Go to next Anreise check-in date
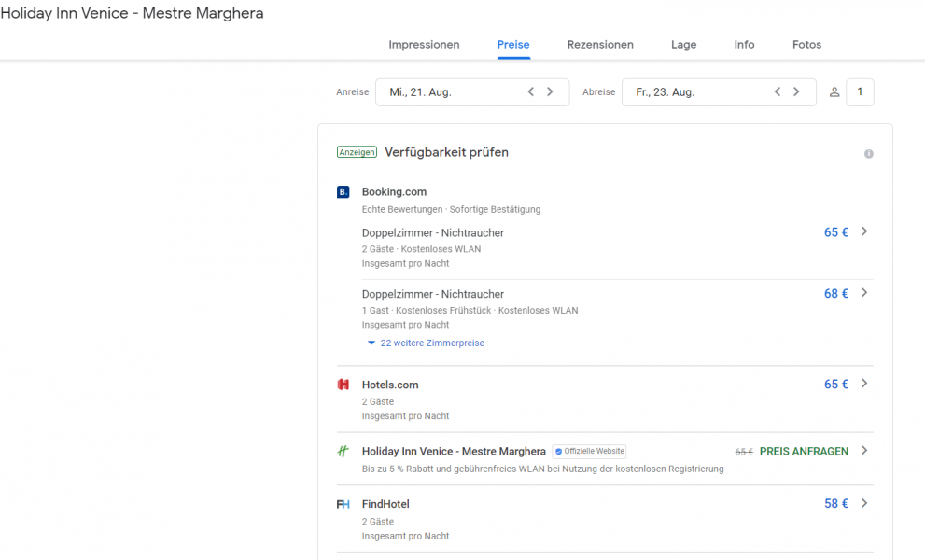This screenshot has height=560, width=925. (550, 92)
